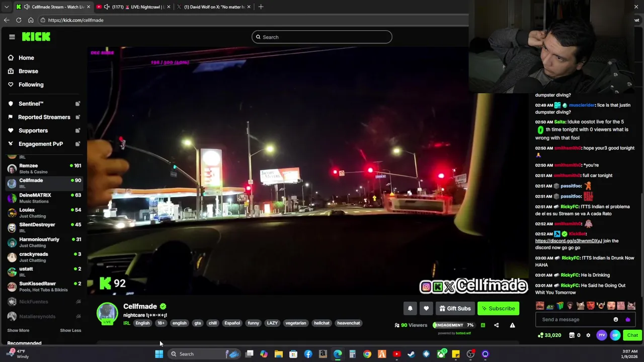Mute the Cellfmade Stream tab audio
This screenshot has height=362, width=644.
click(x=27, y=7)
